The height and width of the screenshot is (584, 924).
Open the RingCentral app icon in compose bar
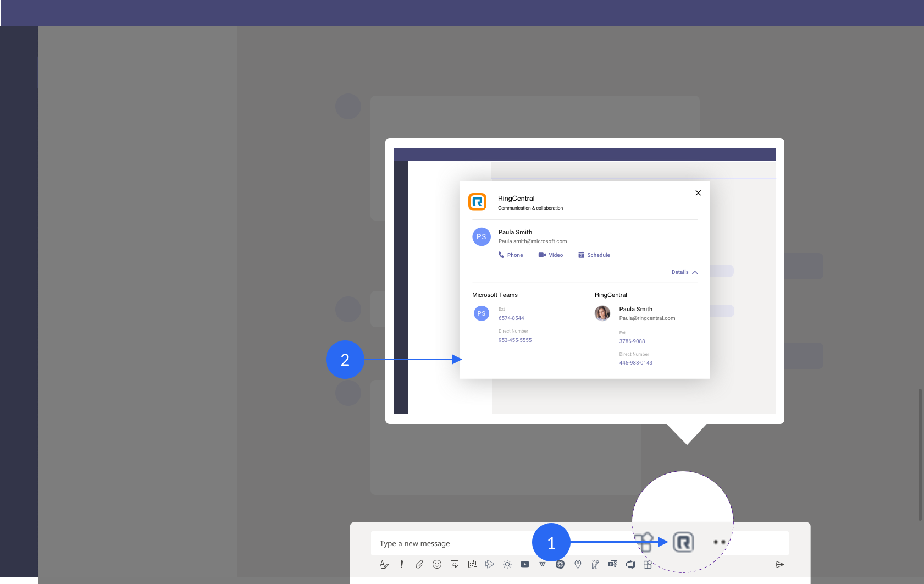(683, 542)
